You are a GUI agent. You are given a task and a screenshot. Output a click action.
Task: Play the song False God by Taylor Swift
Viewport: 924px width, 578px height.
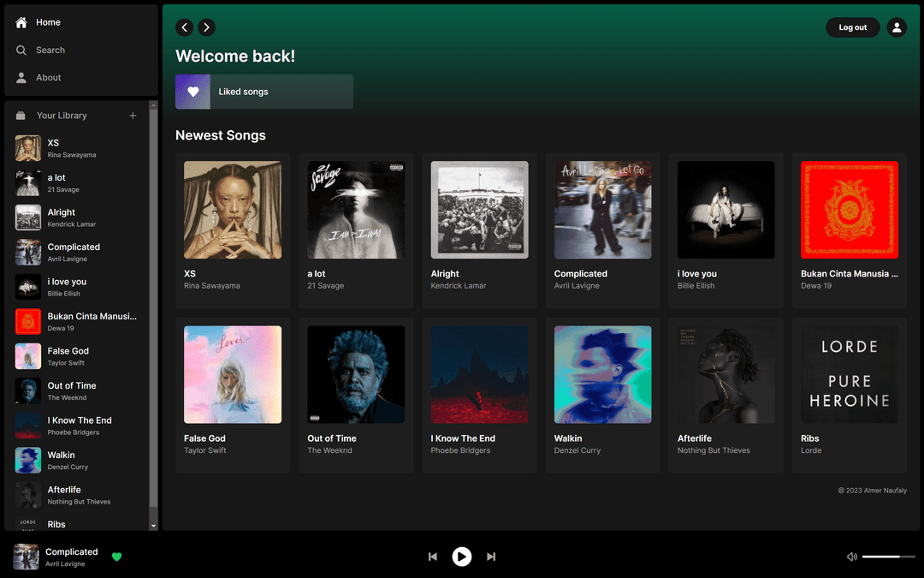click(x=232, y=394)
